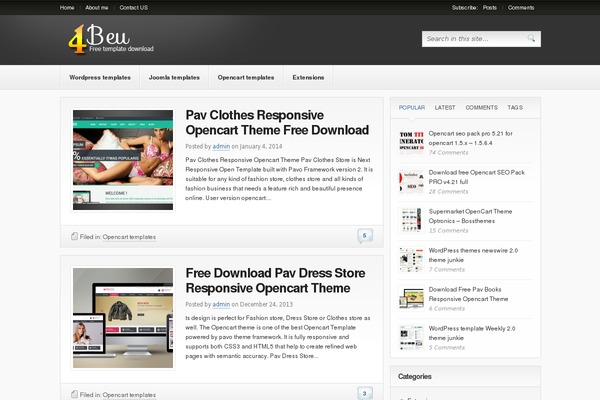Click thumbnail for Supermarket OpenCart Theme
Screen dimensions: 600x400
point(411,220)
